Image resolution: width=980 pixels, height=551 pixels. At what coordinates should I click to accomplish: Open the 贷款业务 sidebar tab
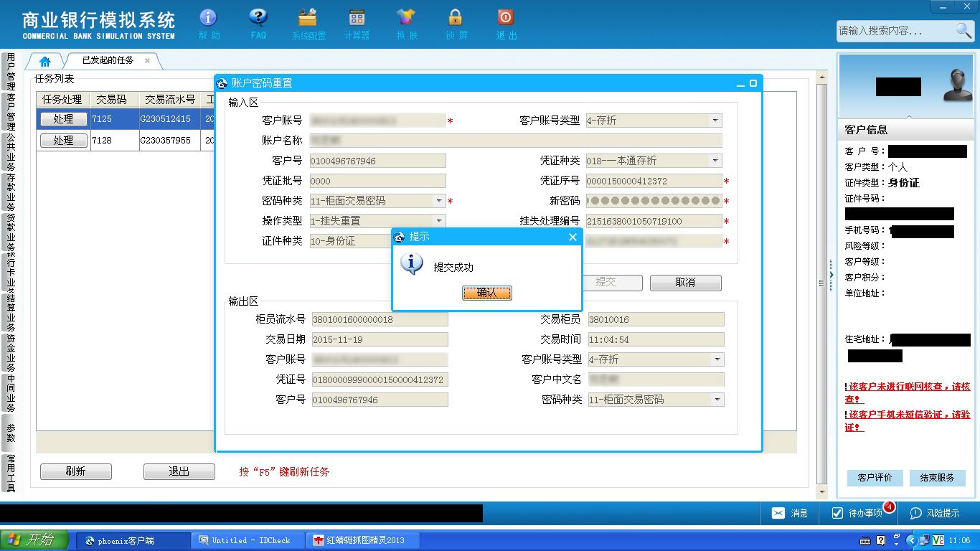pyautogui.click(x=11, y=232)
